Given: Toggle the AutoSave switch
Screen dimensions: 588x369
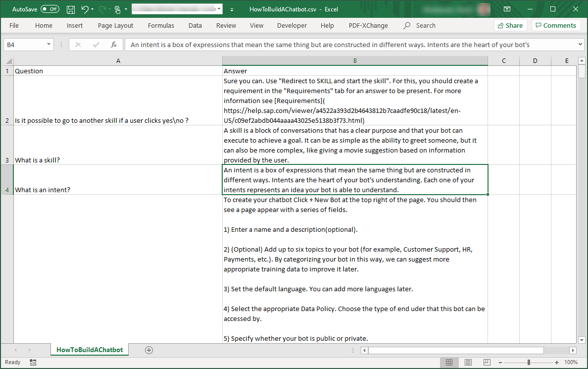Looking at the screenshot, I should [50, 9].
